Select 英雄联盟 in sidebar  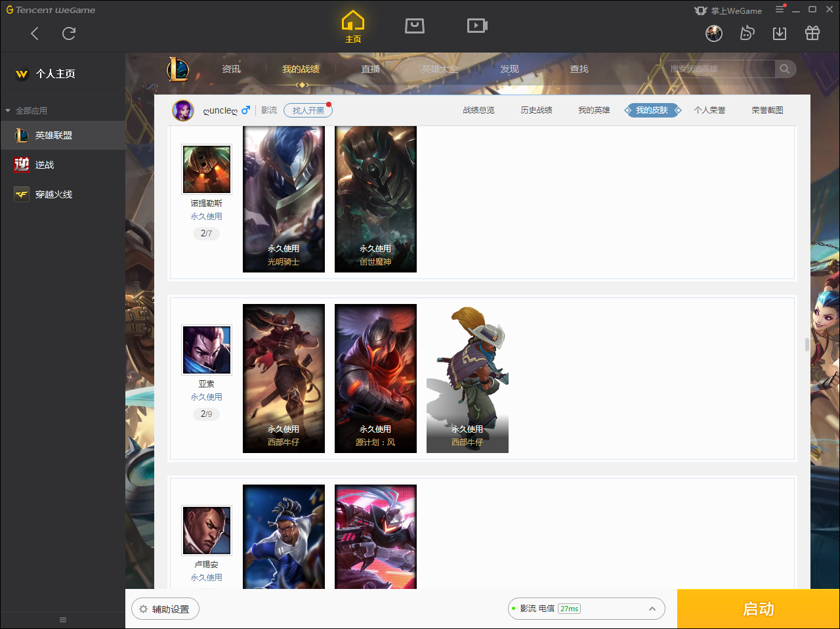tap(62, 135)
